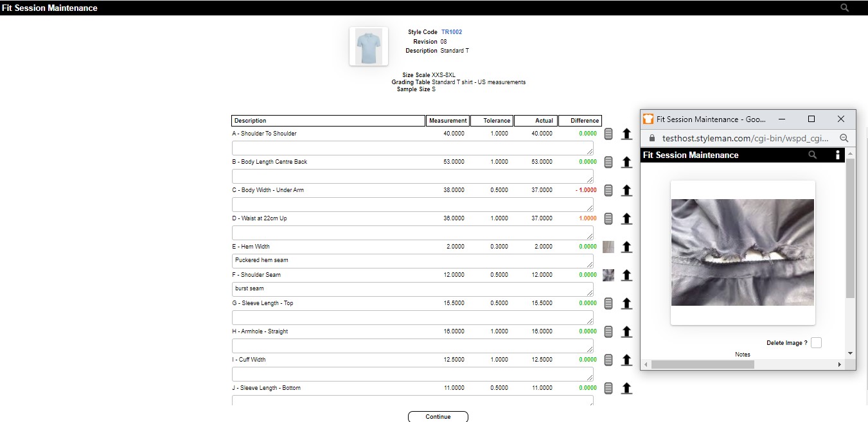Screen dimensions: 868x422
Task: Click 'F - Shoulder Seam' row label
Action: click(256, 275)
